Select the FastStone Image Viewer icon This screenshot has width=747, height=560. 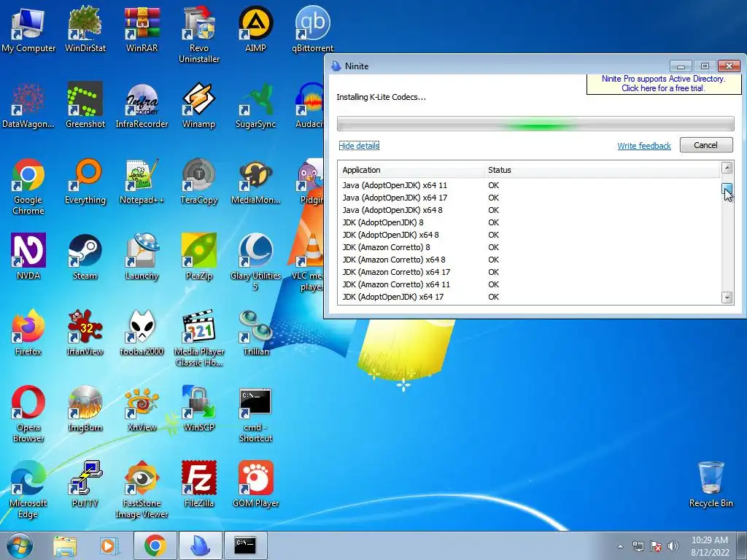coord(142,489)
